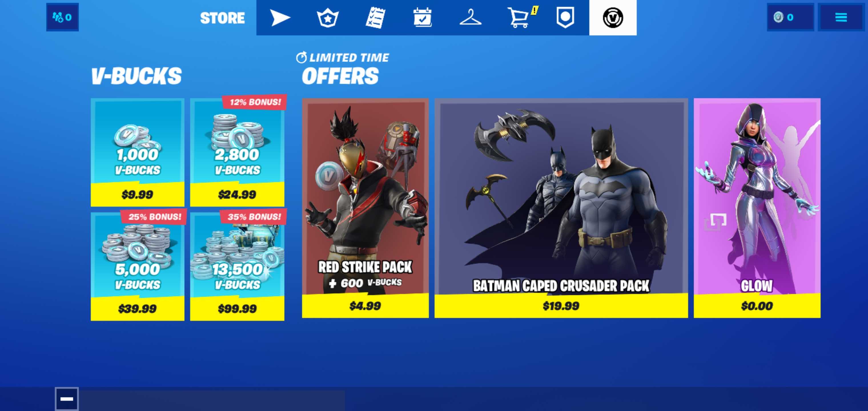Collapse the chat box minus button
Viewport: 868px width, 411px height.
(x=67, y=399)
